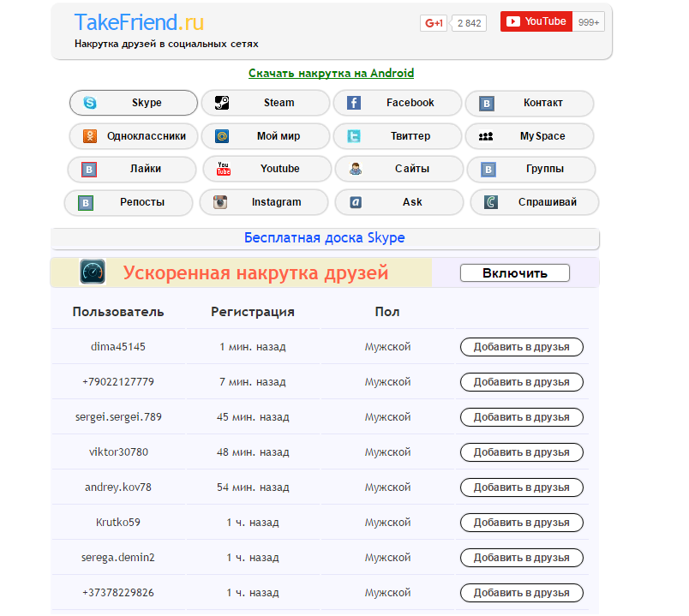Click the Google +1 button

(434, 23)
